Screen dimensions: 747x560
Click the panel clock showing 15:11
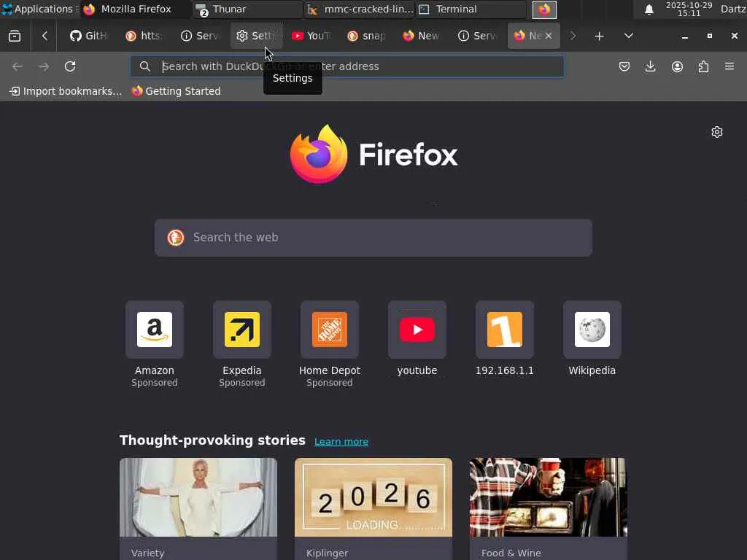pyautogui.click(x=689, y=9)
